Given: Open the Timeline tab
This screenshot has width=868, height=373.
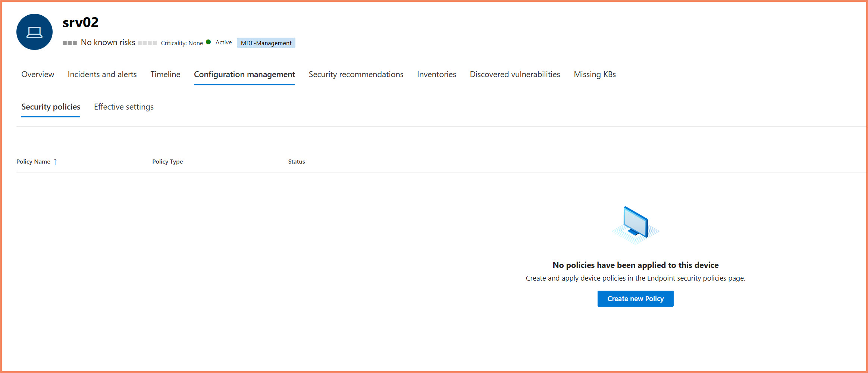Looking at the screenshot, I should 165,75.
